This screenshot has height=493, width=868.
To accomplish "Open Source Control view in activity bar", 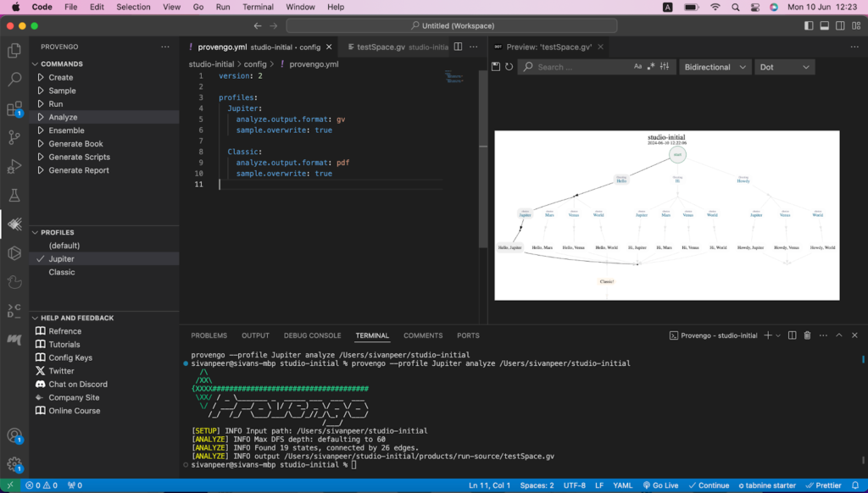I will [x=14, y=137].
